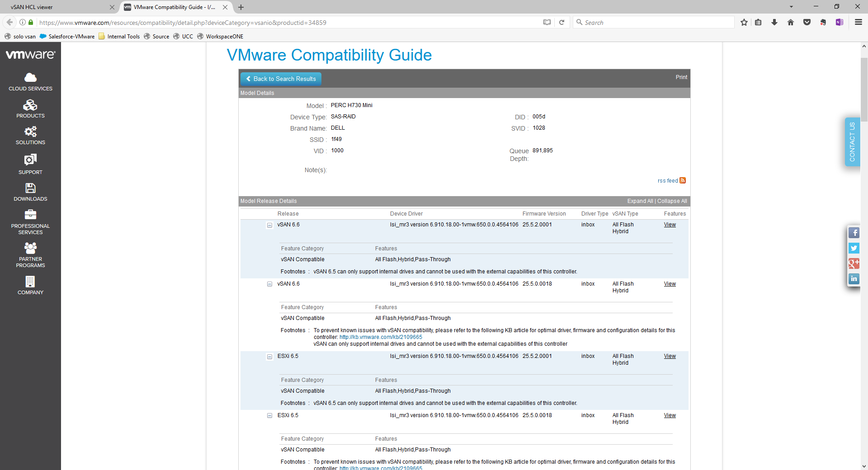868x470 pixels.
Task: Collapse the first ESXi 6.5 row
Action: (x=269, y=357)
